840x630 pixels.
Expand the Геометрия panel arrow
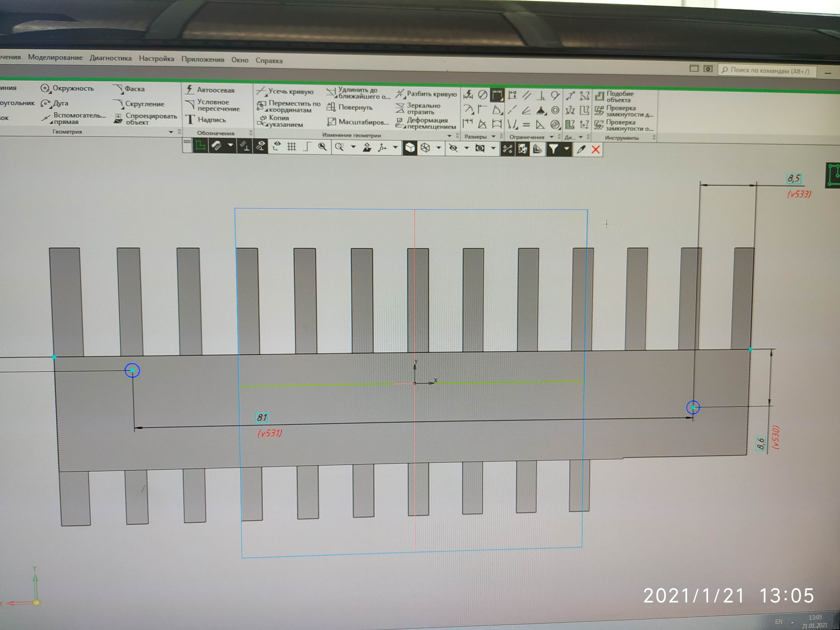(x=171, y=132)
